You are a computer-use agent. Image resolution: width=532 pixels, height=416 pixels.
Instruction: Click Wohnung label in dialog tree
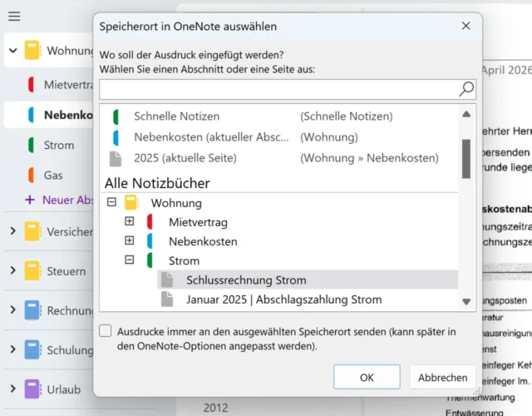176,203
